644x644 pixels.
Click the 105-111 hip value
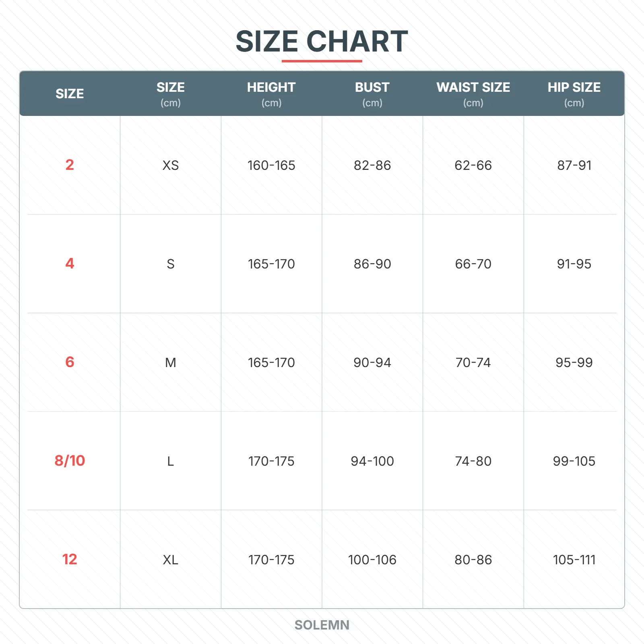pyautogui.click(x=574, y=559)
